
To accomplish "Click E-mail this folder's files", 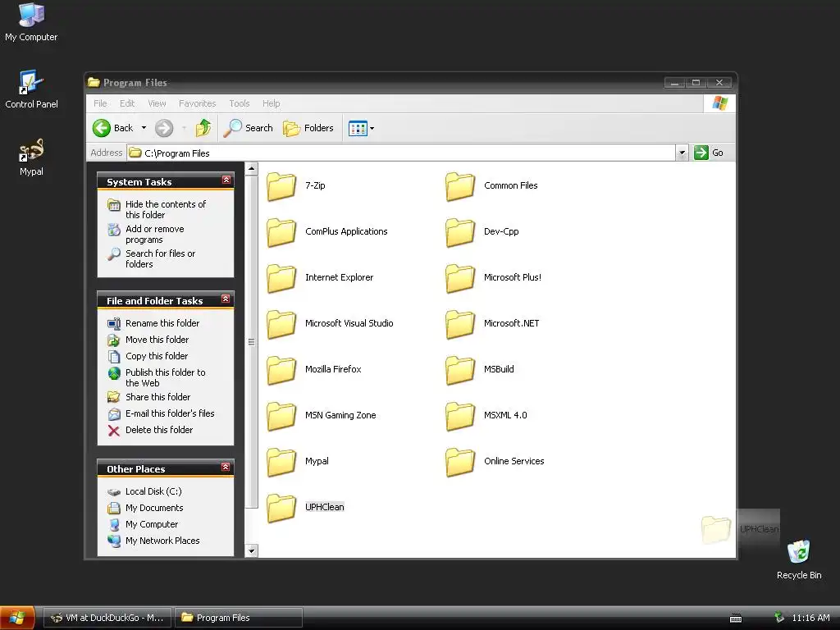I will (x=161, y=413).
